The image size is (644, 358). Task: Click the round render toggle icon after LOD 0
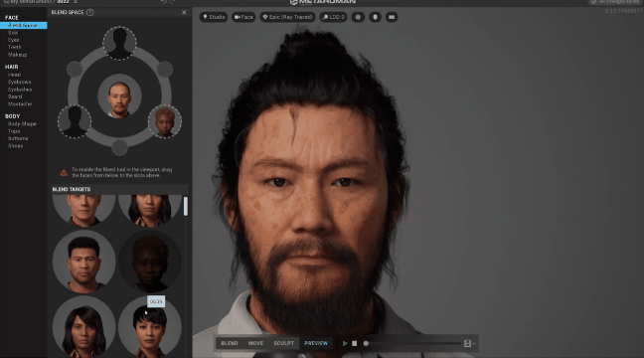click(x=358, y=17)
